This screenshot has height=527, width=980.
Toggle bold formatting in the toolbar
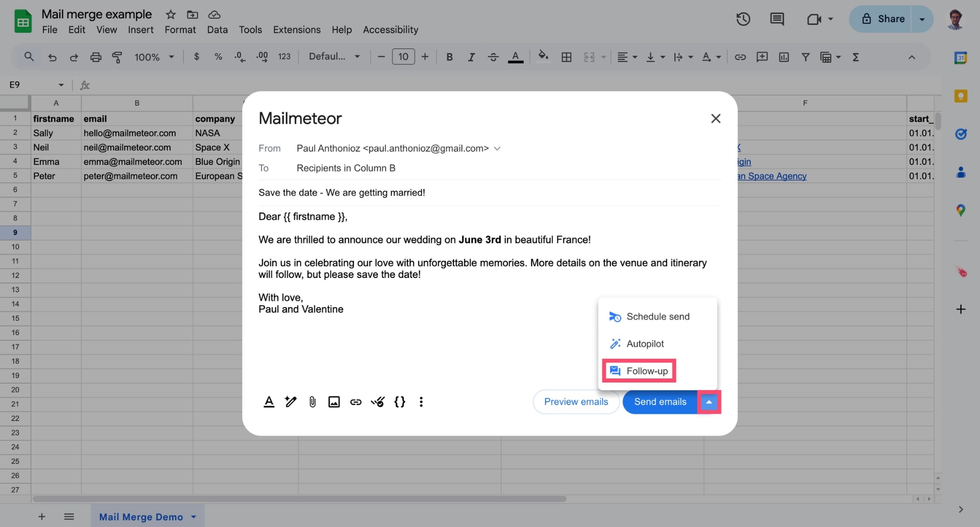pyautogui.click(x=449, y=57)
